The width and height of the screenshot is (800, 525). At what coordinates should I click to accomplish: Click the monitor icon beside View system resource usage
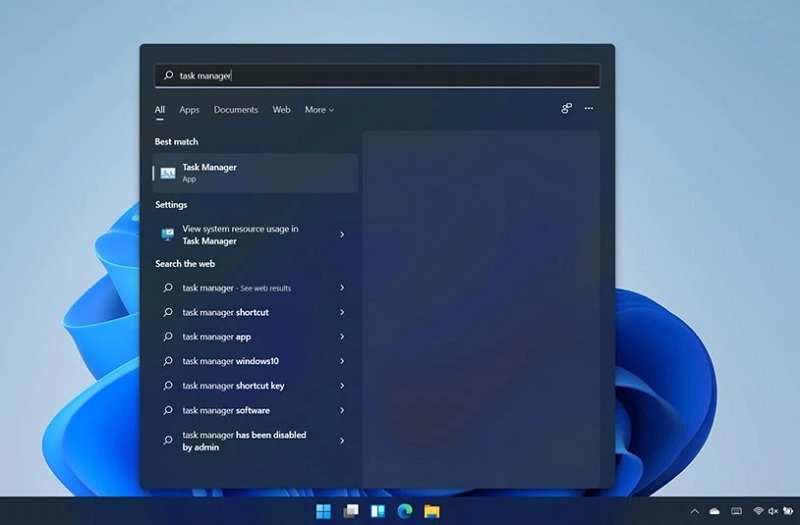click(x=168, y=235)
